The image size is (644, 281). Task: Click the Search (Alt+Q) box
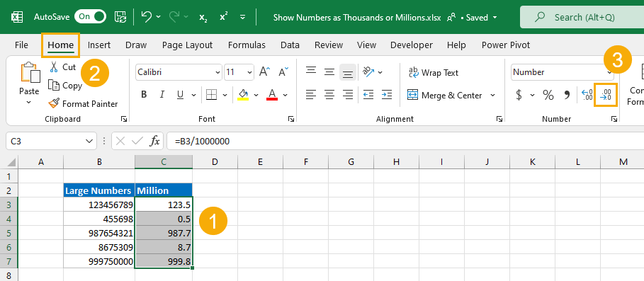582,17
